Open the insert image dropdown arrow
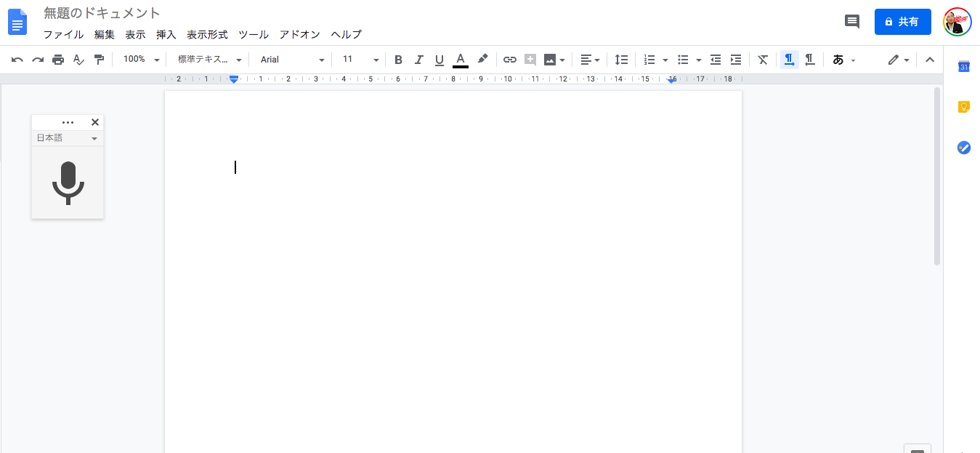 (x=562, y=60)
